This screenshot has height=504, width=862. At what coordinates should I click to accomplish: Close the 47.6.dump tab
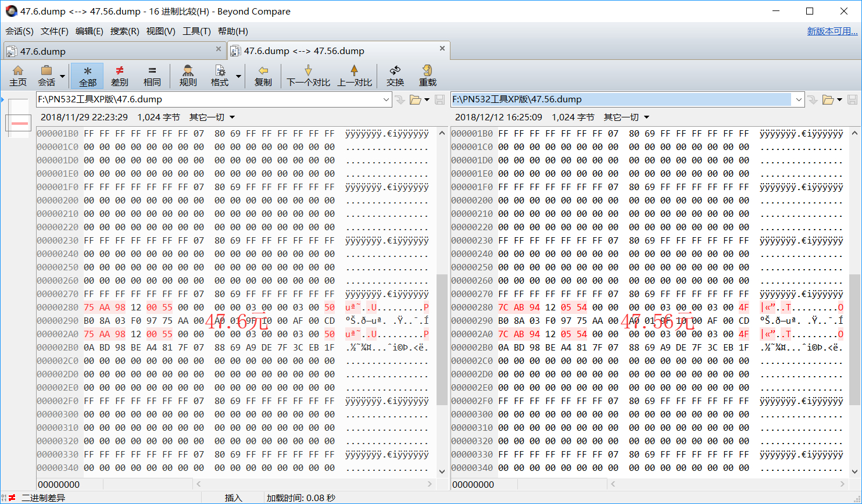(x=219, y=49)
